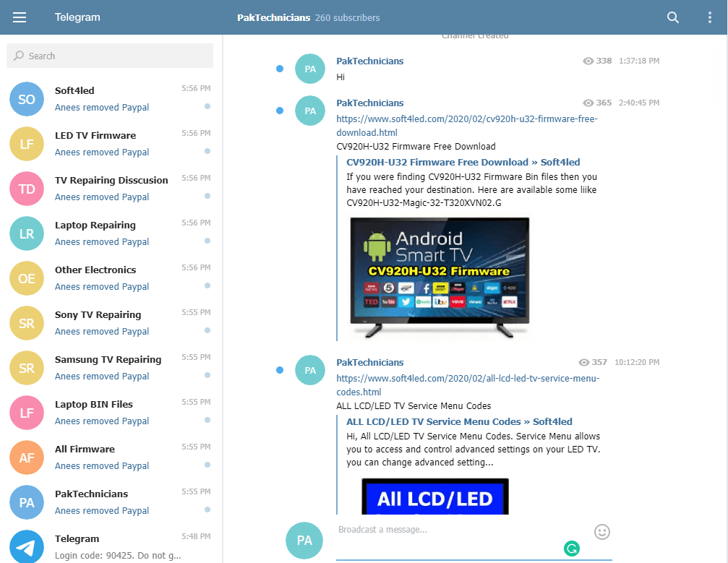Click the TV Repairing Disscusion TD avatar
728x563 pixels.
click(x=27, y=189)
